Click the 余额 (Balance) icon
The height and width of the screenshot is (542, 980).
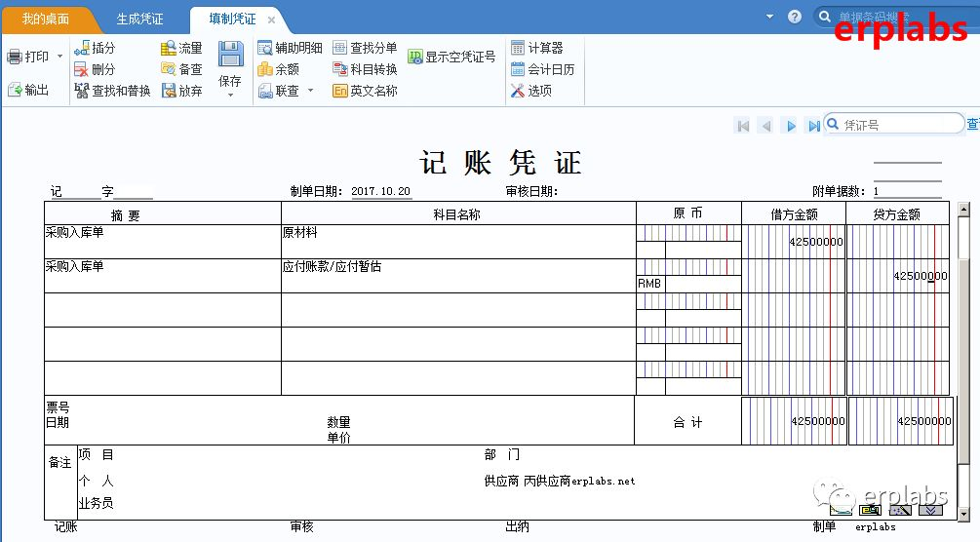265,69
